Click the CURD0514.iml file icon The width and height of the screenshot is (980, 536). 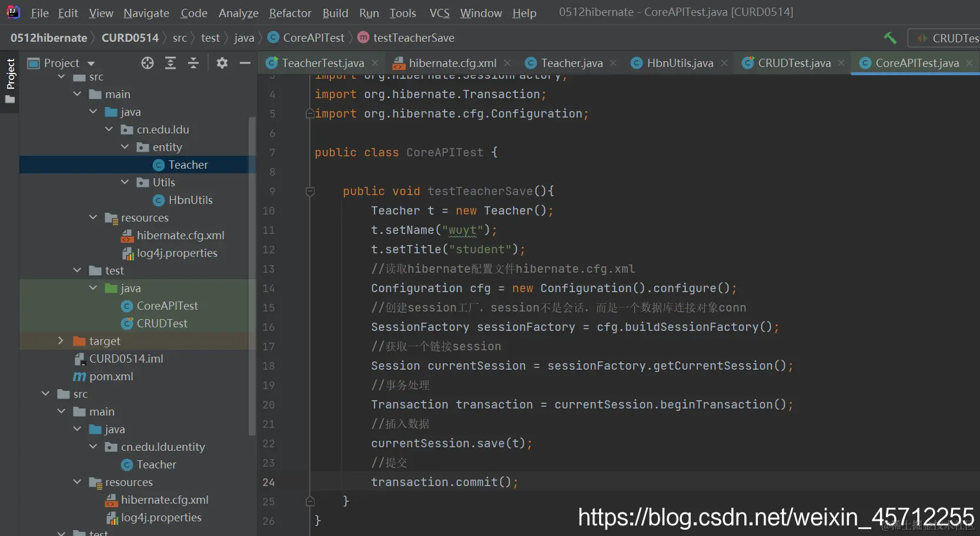[79, 359]
